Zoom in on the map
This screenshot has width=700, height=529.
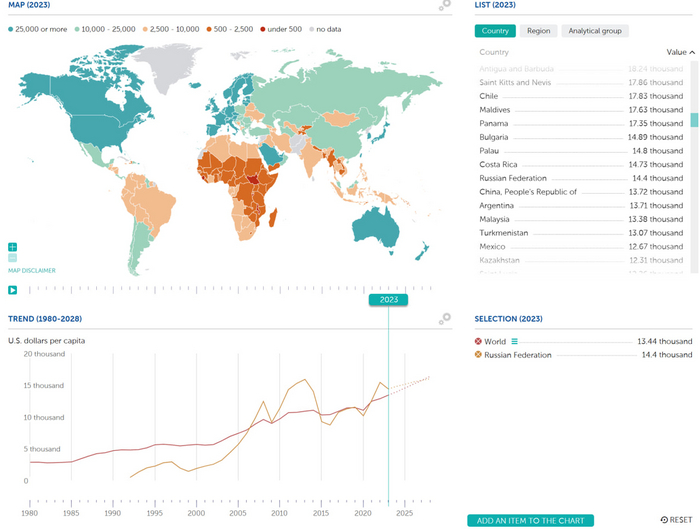coord(12,246)
